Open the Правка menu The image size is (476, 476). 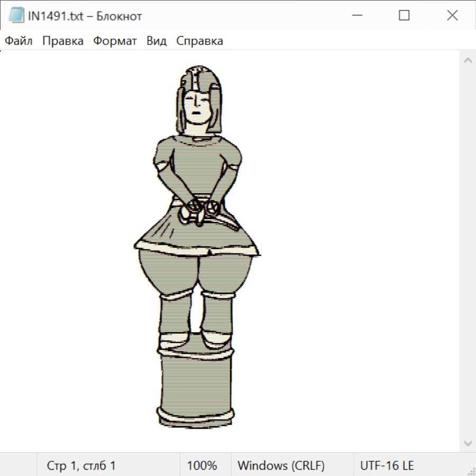coord(62,41)
